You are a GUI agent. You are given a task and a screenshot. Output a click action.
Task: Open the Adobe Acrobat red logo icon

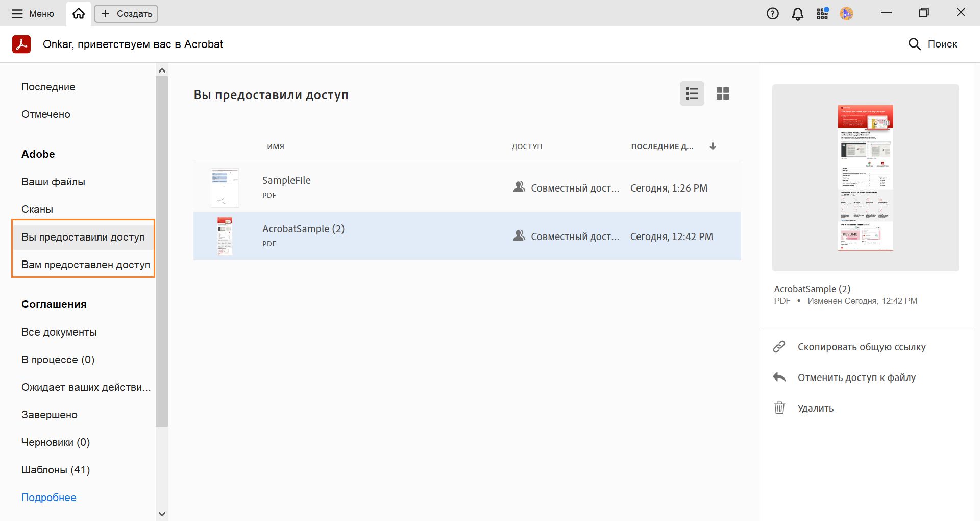coord(21,44)
